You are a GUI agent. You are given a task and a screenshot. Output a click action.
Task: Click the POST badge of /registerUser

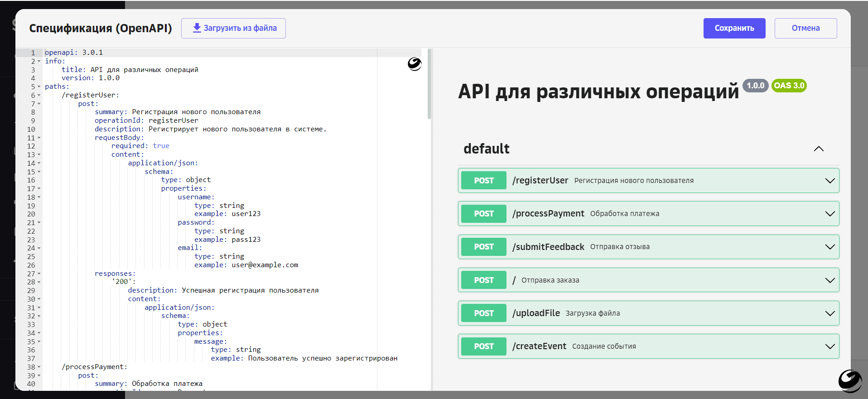tap(484, 180)
